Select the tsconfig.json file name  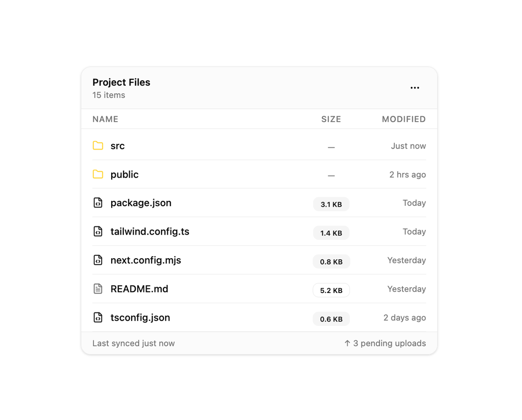click(140, 318)
